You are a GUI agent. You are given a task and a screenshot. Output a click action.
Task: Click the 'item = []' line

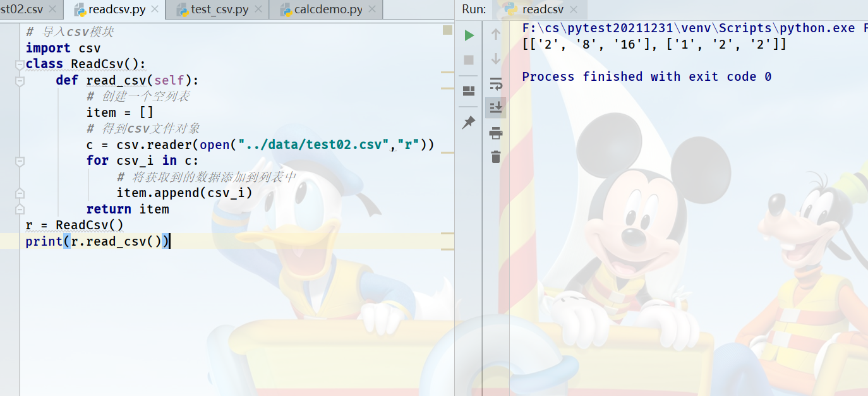[120, 112]
